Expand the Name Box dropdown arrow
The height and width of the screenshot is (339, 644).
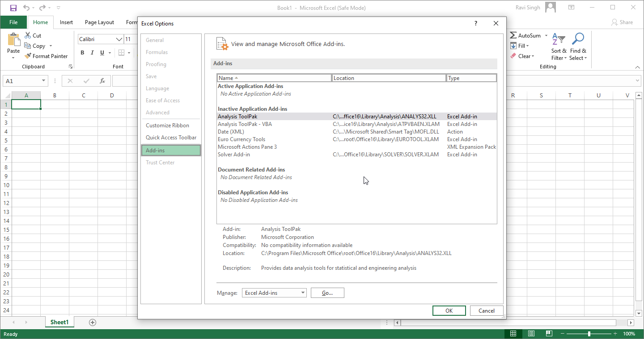coord(44,81)
